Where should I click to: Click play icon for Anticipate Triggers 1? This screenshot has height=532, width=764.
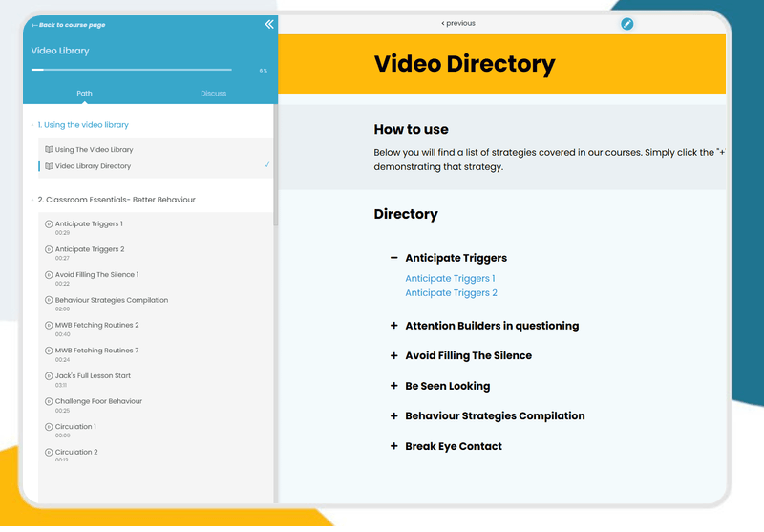(49, 224)
